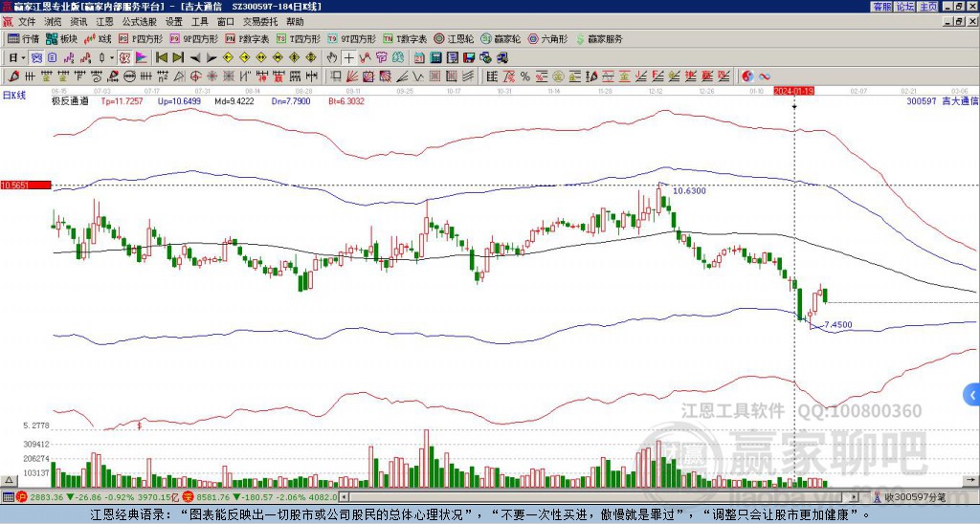Click the blue infinity wave icon

pos(765,76)
